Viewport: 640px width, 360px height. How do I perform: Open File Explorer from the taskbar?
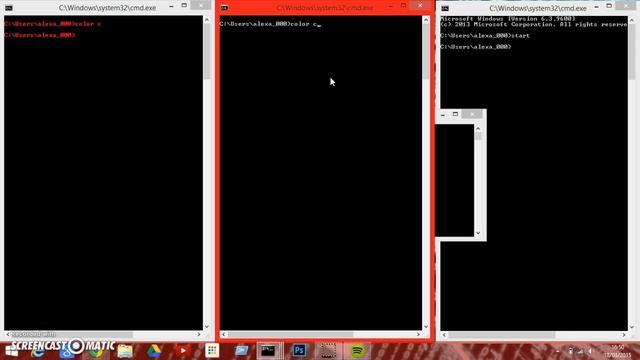pyautogui.click(x=125, y=351)
